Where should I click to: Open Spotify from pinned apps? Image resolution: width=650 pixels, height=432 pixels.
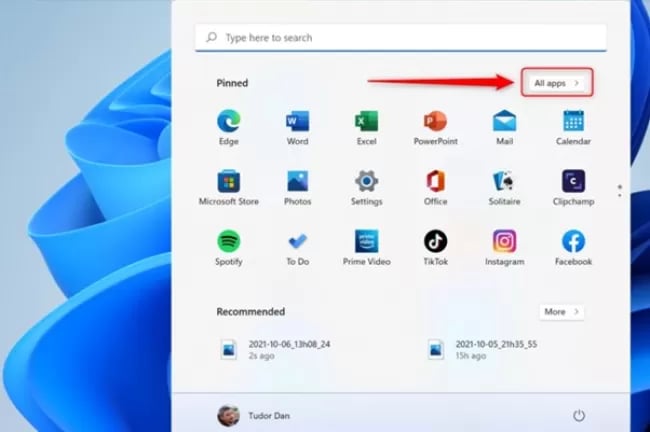point(228,248)
